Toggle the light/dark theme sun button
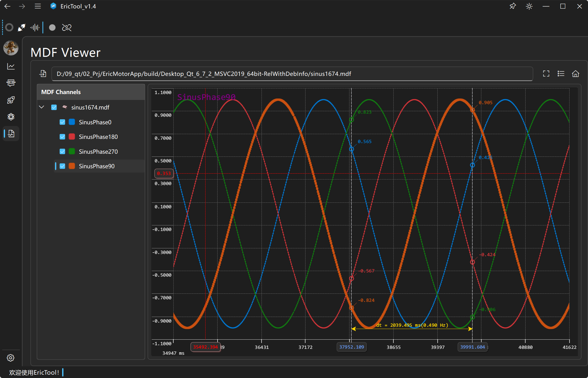588x378 pixels. [529, 6]
